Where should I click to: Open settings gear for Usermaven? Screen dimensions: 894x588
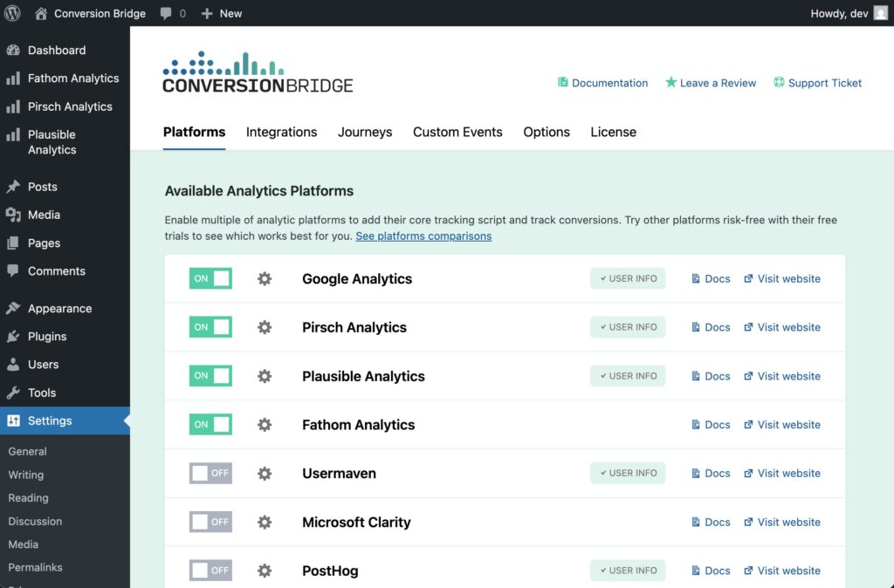[264, 474]
